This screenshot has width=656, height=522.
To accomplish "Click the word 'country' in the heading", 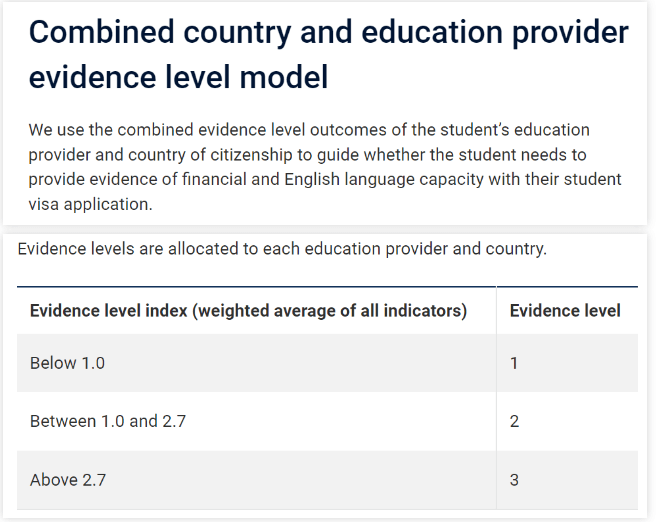I will click(237, 33).
